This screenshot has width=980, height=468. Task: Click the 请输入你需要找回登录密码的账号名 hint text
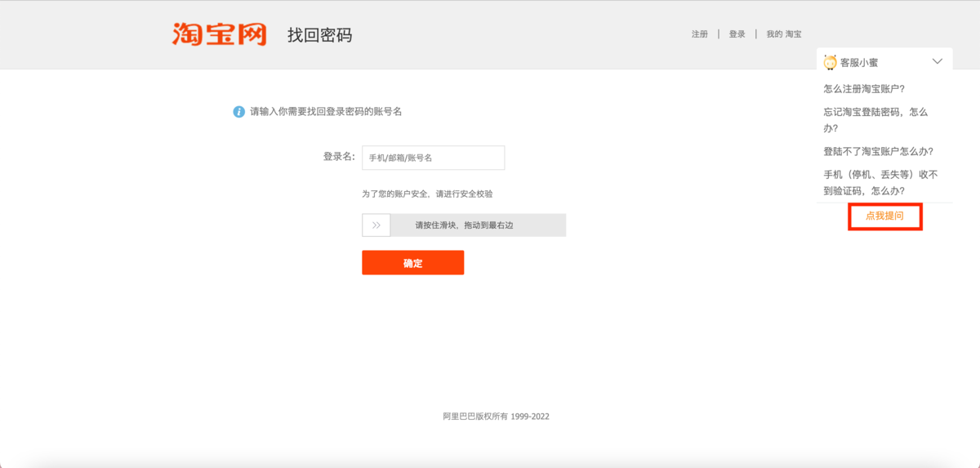(x=326, y=112)
